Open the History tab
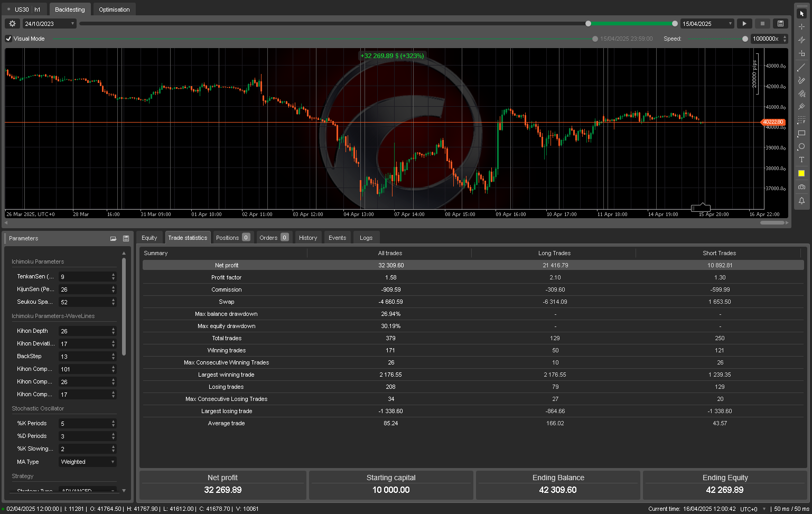 308,238
